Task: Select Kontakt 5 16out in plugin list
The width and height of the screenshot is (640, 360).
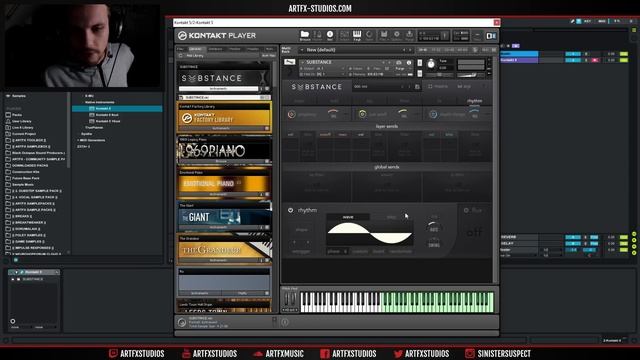Action: 108,121
